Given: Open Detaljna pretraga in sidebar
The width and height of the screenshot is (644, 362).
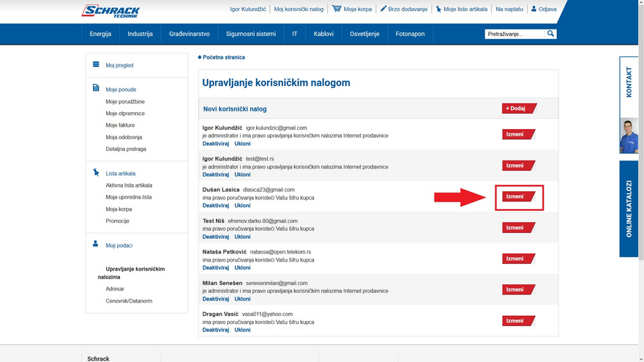Looking at the screenshot, I should (126, 149).
